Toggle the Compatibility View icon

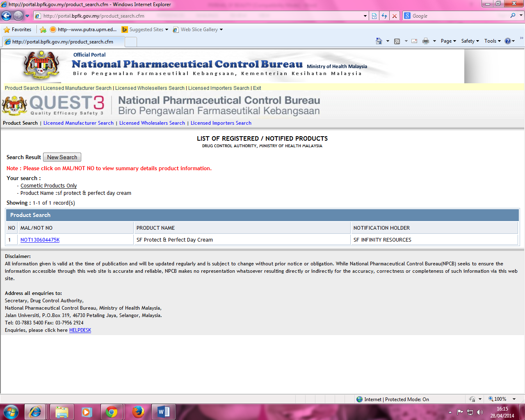(374, 16)
